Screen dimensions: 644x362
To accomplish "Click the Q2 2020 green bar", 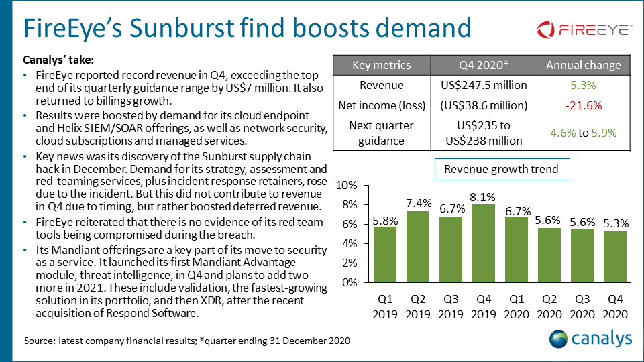I will 549,255.
